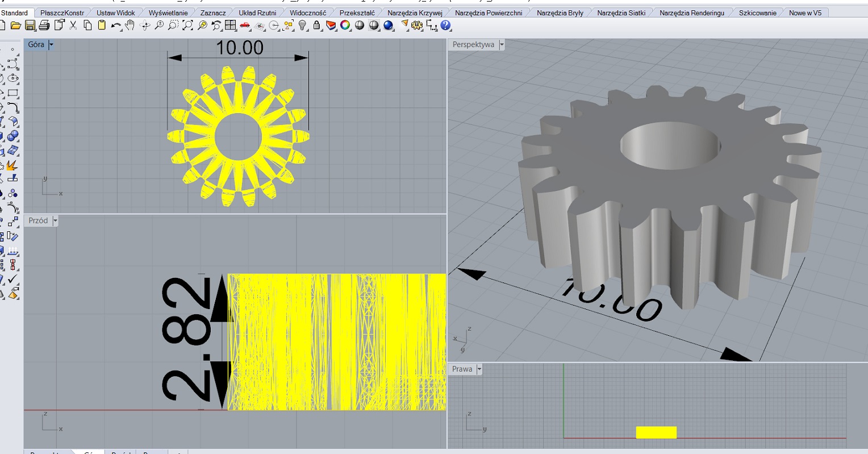The image size is (868, 454).
Task: Select the Rotate view tool
Action: tap(145, 25)
